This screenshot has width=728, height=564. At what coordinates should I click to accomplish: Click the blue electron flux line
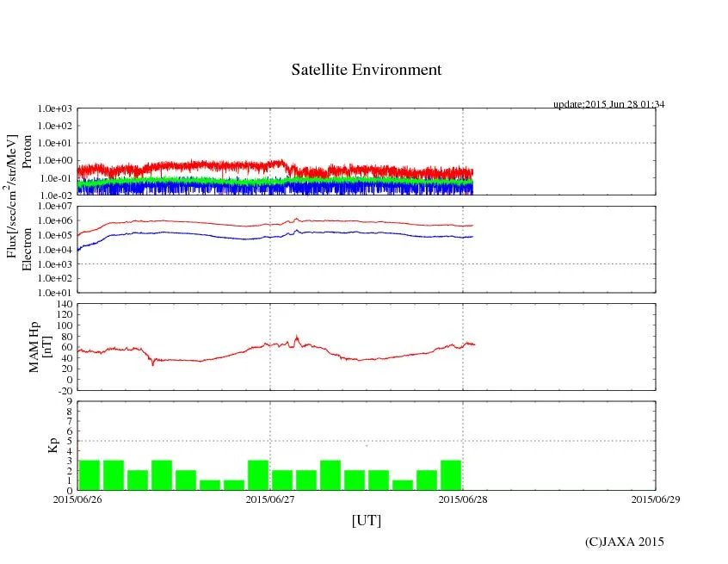(x=172, y=232)
